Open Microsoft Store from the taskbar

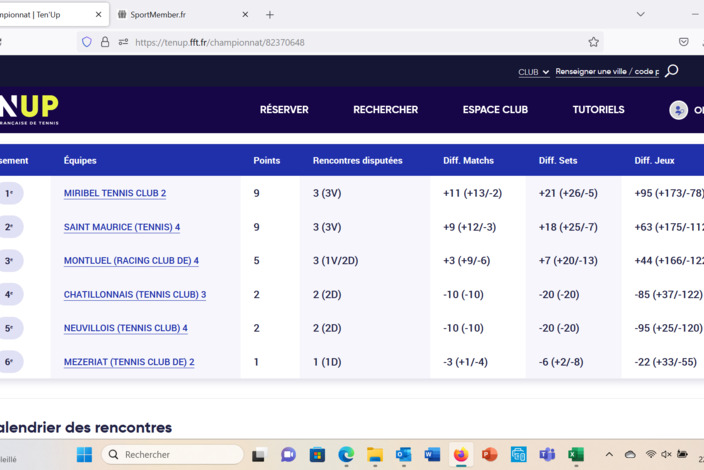click(x=317, y=455)
